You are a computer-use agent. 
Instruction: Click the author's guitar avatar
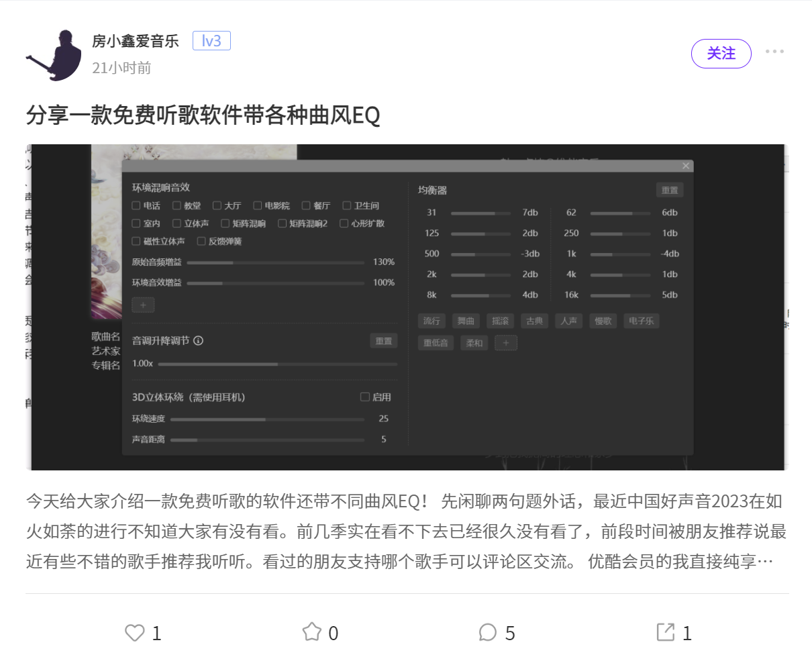[x=54, y=55]
